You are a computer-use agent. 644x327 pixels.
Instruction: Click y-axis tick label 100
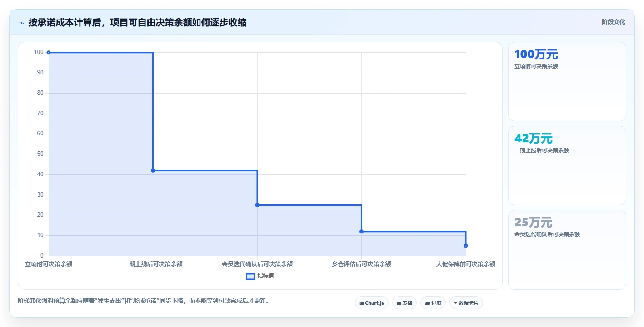pos(39,52)
